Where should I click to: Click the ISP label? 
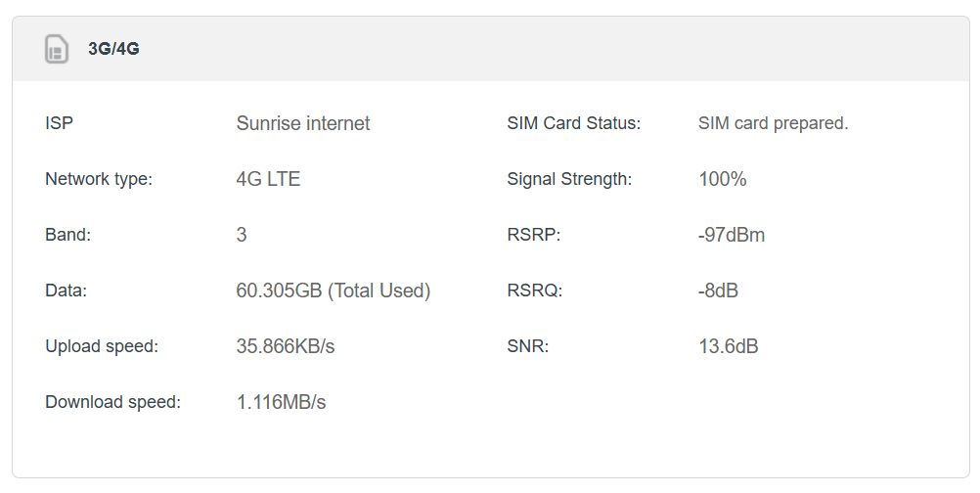tap(60, 123)
